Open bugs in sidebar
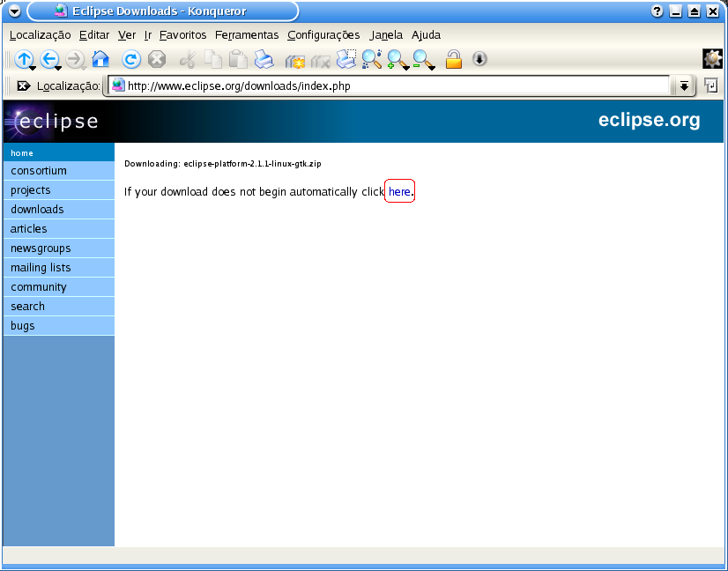This screenshot has width=728, height=571. pyautogui.click(x=58, y=326)
